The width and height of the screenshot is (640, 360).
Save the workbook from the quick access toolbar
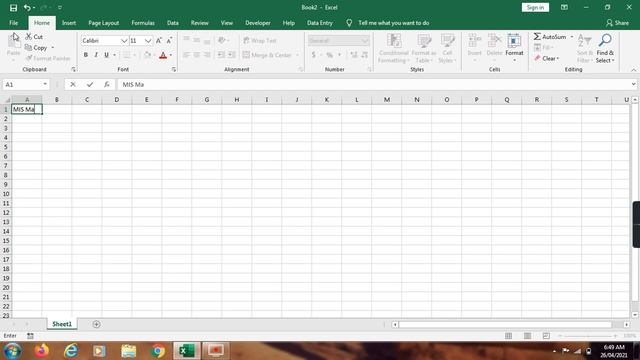coord(13,7)
